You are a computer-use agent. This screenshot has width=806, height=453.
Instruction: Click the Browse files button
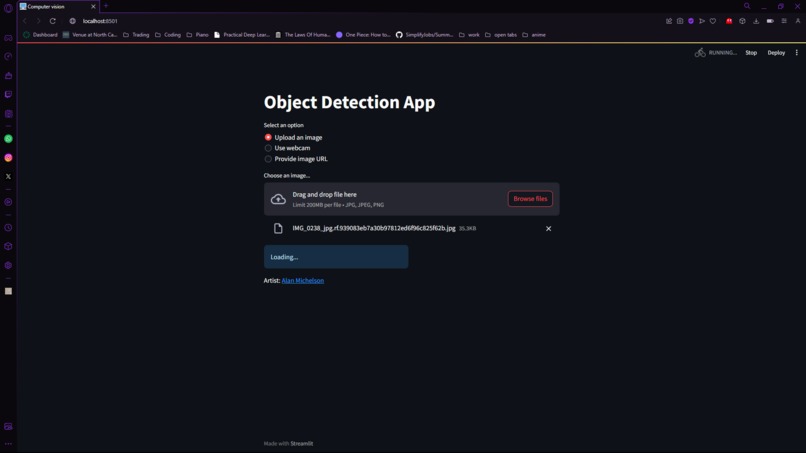tap(530, 199)
